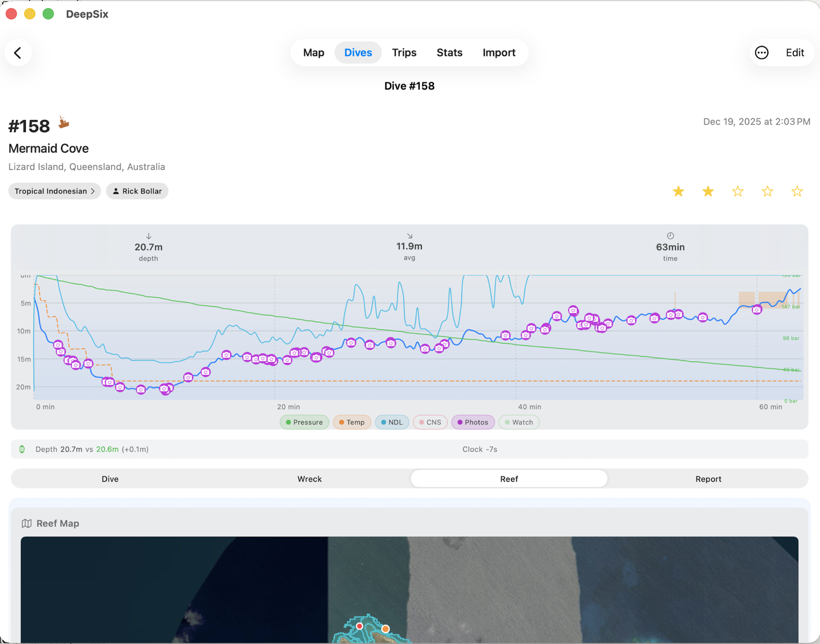Click the Dec 19, 2025 date text
Viewport: 820px width, 644px height.
click(x=757, y=122)
